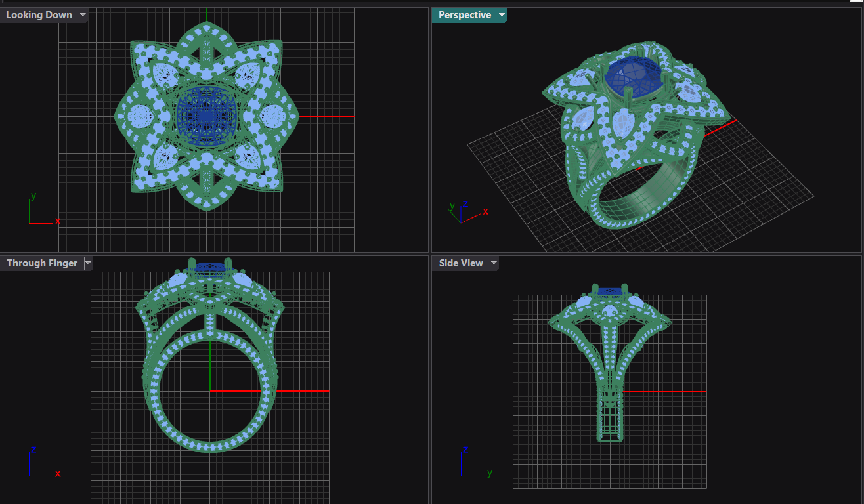Viewport: 864px width, 504px height.
Task: Activate the Looking Down viewport title
Action: [x=39, y=15]
